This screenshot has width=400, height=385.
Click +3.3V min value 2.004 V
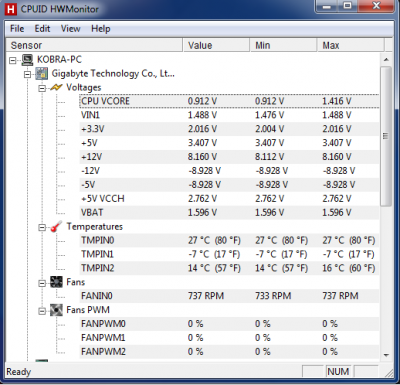point(269,129)
